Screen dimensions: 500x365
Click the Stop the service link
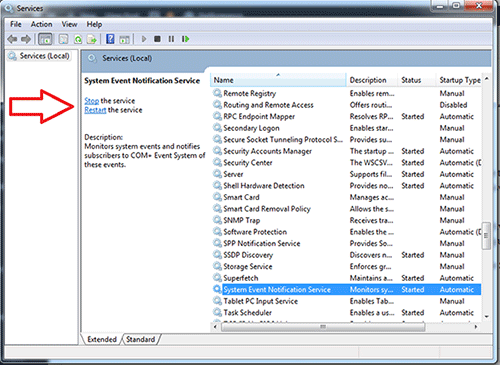click(92, 101)
